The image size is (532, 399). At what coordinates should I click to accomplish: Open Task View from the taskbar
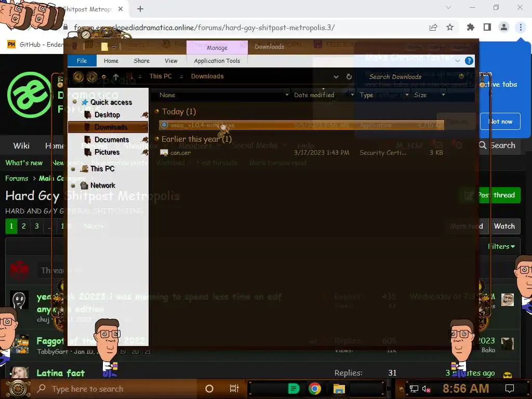pos(234,389)
